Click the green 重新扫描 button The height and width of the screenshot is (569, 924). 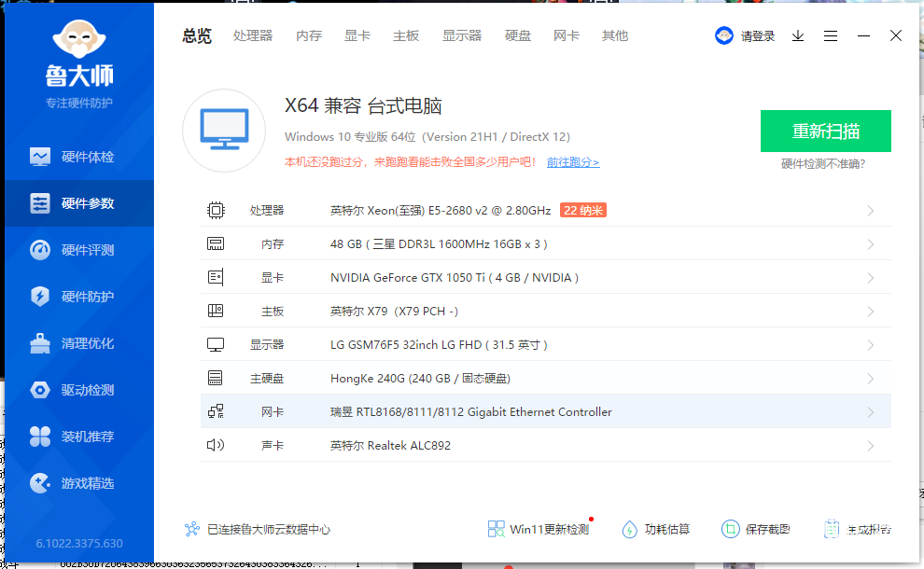click(x=825, y=131)
